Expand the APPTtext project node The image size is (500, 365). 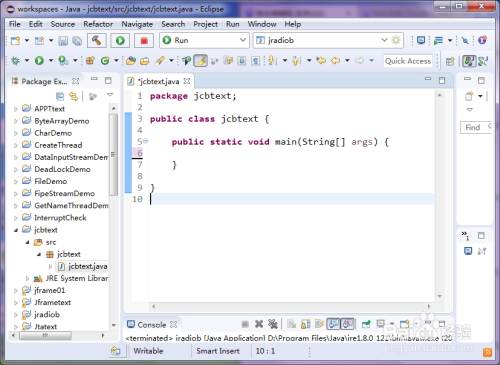[x=15, y=109]
